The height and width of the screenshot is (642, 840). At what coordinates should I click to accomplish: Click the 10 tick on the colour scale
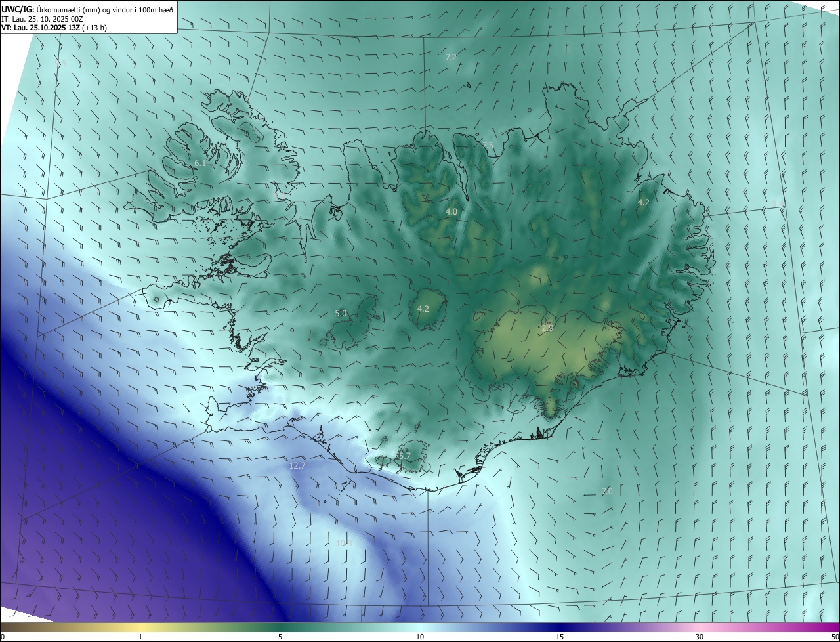(x=420, y=637)
